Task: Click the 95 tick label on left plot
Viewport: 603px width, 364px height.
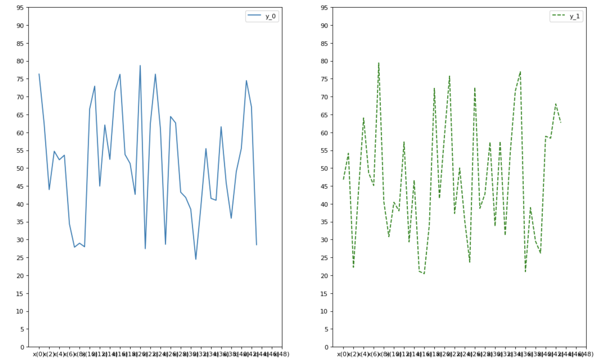Action: point(20,8)
